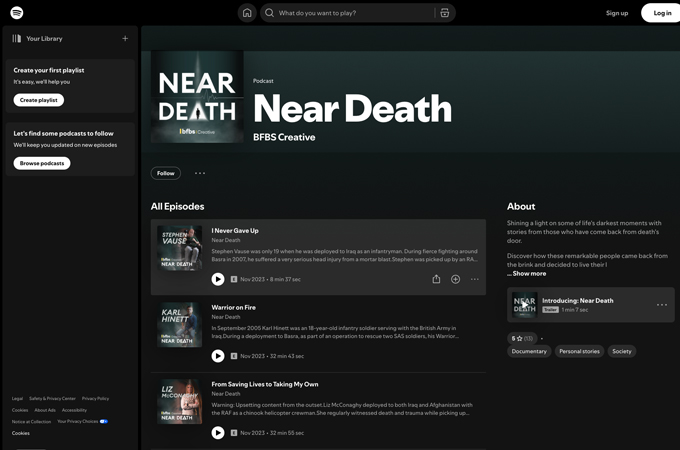Click Create playlist button

39,100
